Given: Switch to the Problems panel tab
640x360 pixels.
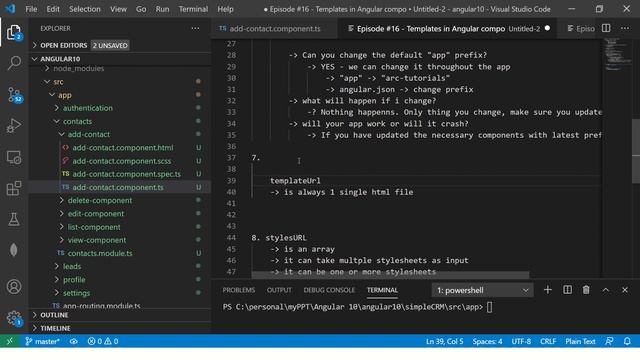Looking at the screenshot, I should click(x=239, y=290).
